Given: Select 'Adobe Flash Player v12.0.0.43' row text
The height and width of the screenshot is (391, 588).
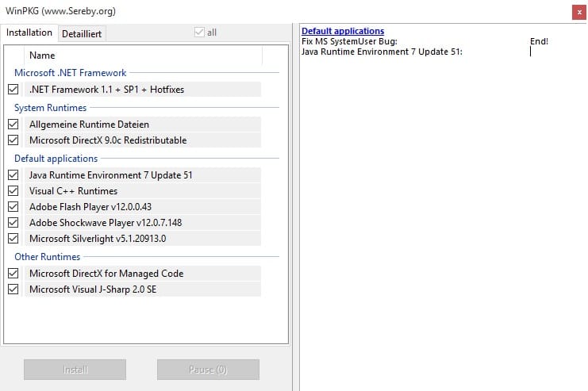Looking at the screenshot, I should (90, 207).
